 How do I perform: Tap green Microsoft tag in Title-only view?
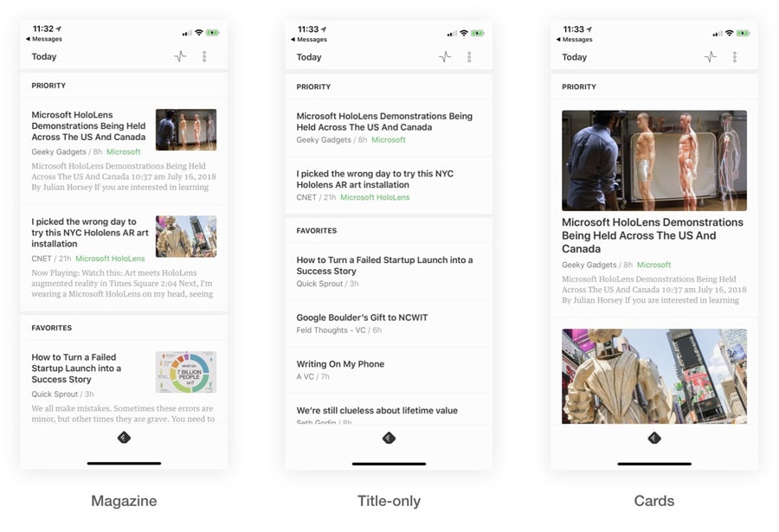(389, 139)
